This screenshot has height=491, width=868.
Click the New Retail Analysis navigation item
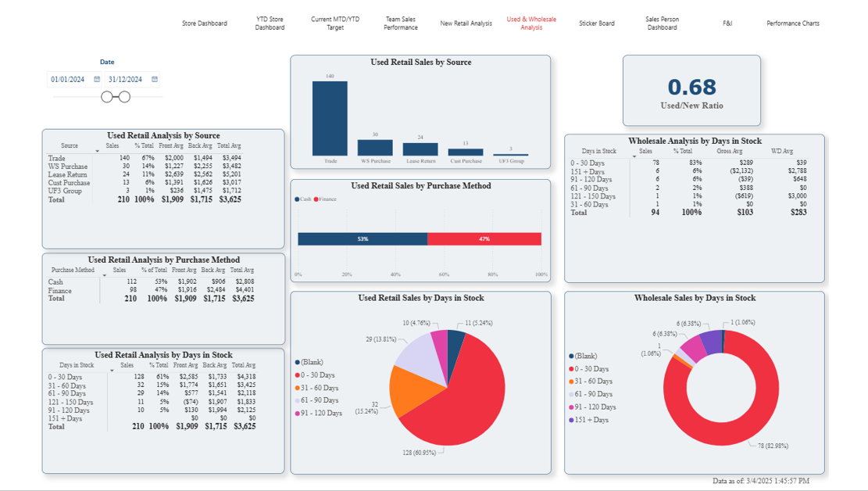tap(466, 23)
